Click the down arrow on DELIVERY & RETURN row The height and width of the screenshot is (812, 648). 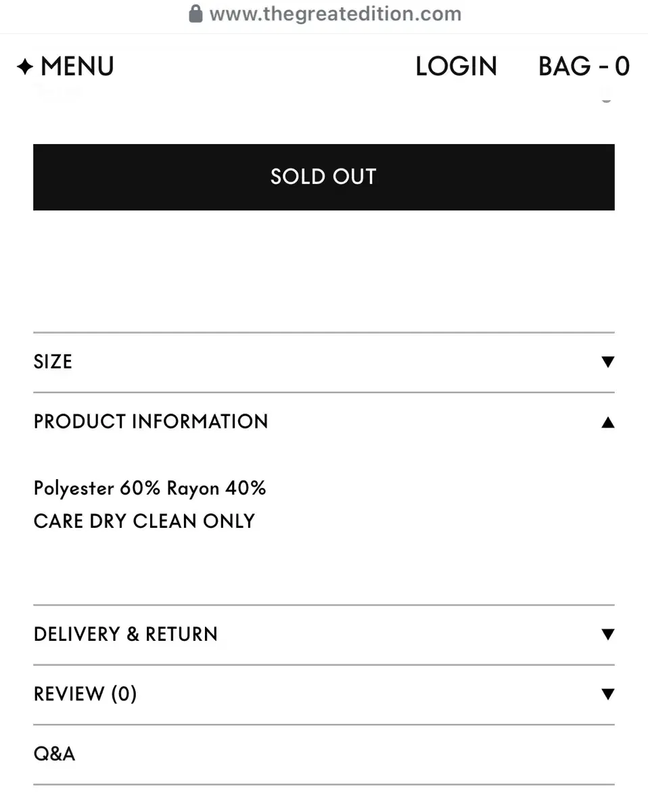[x=607, y=635]
